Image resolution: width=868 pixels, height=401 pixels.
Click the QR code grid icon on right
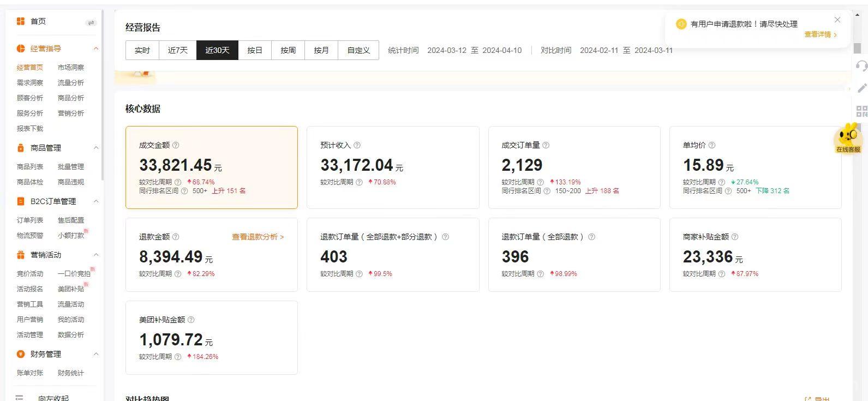[861, 111]
